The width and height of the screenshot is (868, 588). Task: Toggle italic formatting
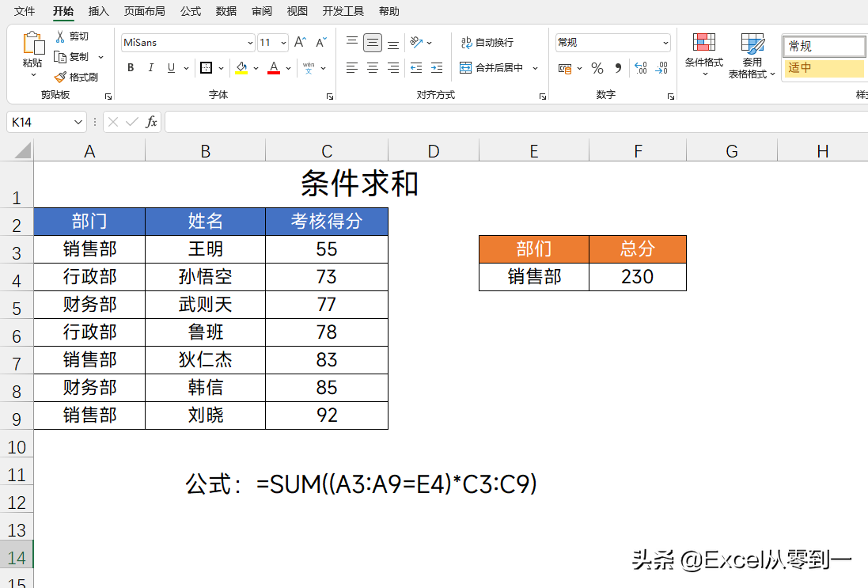tap(150, 67)
